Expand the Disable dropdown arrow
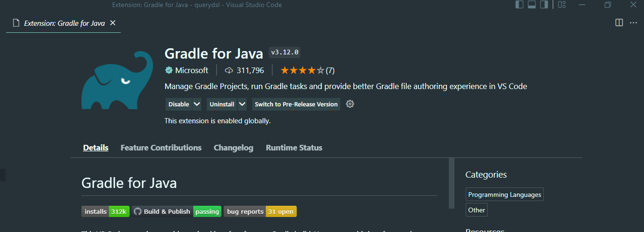 [x=197, y=104]
